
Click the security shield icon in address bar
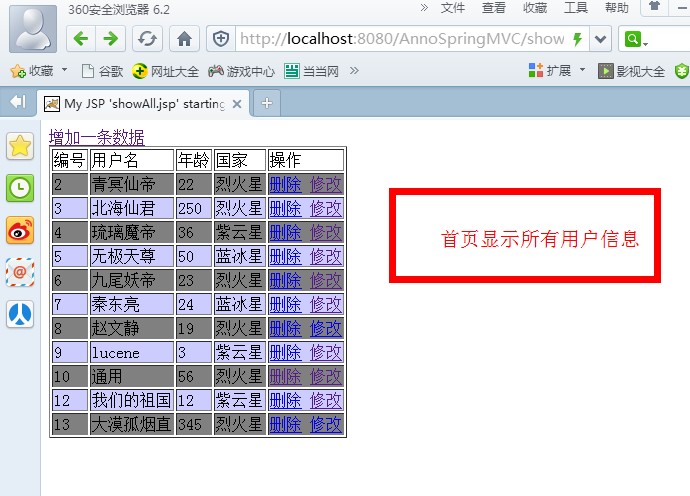pyautogui.click(x=221, y=39)
